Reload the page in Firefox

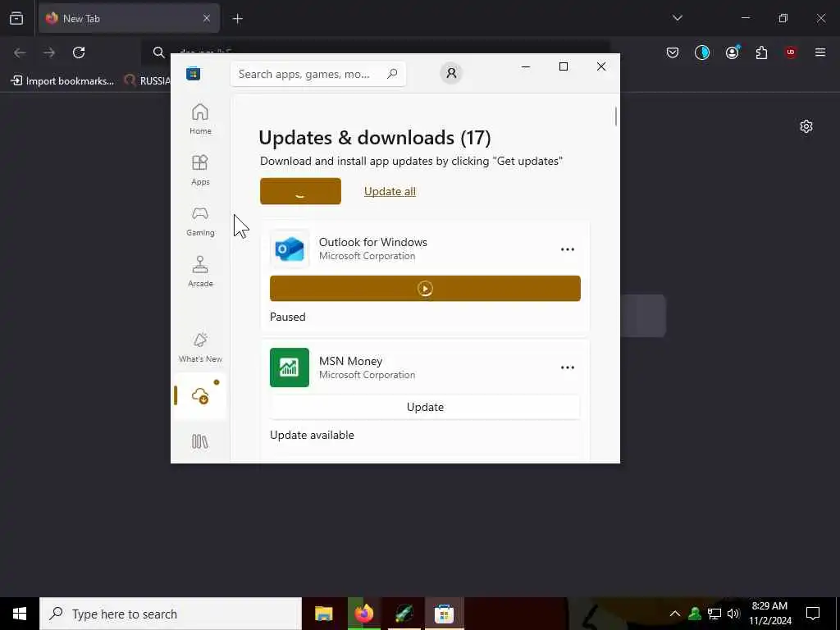click(x=79, y=52)
